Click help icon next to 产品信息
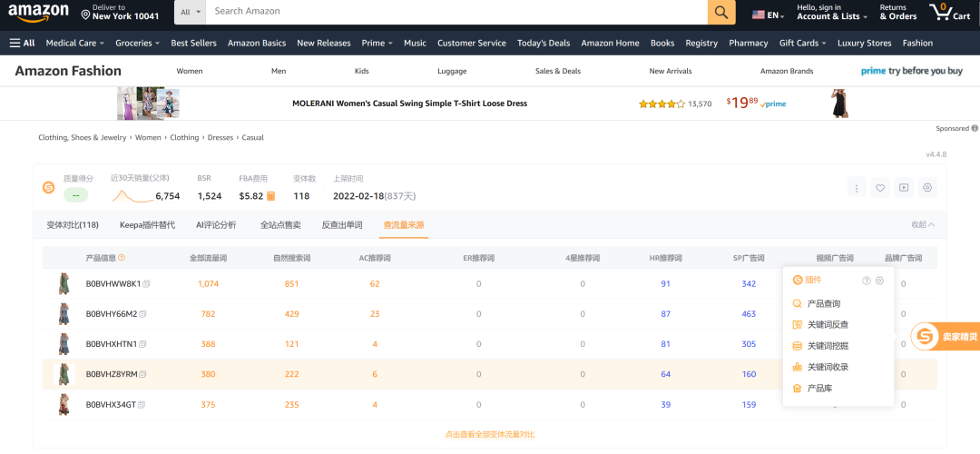Image resolution: width=980 pixels, height=454 pixels. pyautogui.click(x=122, y=258)
